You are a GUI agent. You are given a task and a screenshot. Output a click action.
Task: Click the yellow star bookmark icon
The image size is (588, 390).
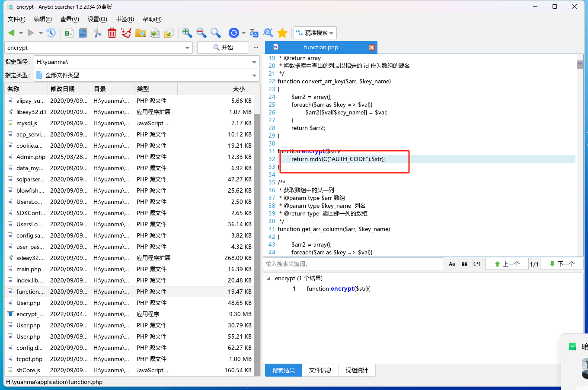(x=282, y=33)
